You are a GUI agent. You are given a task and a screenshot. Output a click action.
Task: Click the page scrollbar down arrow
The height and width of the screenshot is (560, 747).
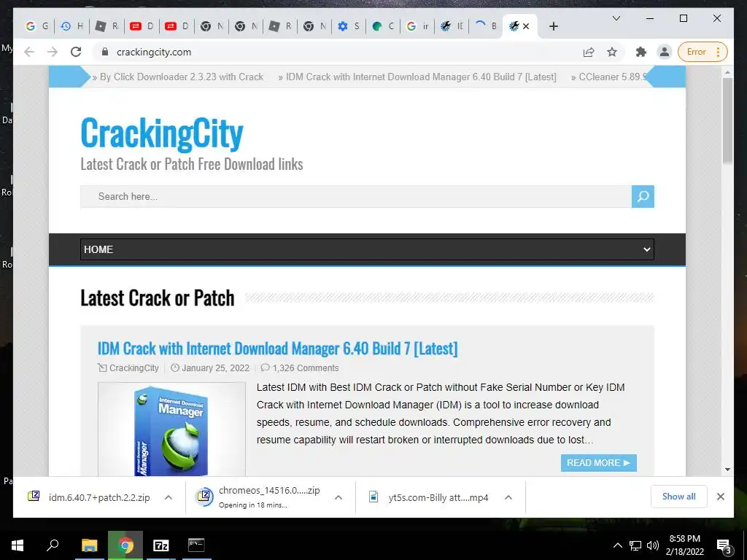coord(727,470)
